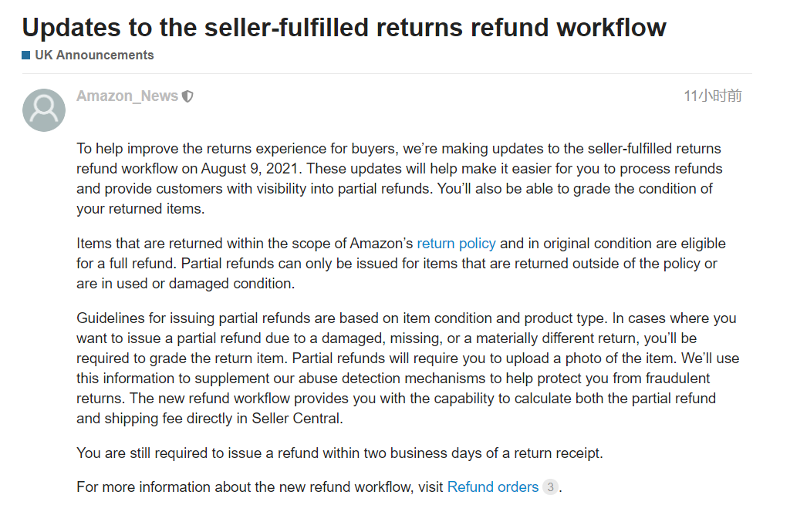Click the "For more information" sentence text
This screenshot has height=532, width=807.
point(260,487)
